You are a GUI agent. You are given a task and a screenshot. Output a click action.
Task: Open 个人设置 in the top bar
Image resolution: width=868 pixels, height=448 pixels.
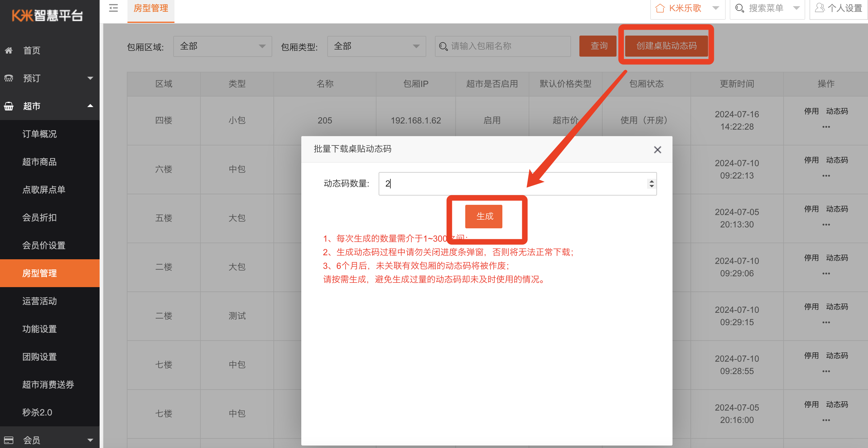click(x=838, y=8)
